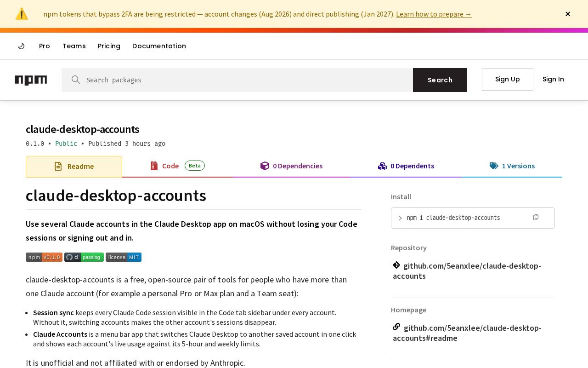Open the 0 Dependencies tab
The width and height of the screenshot is (588, 368).
tap(291, 166)
